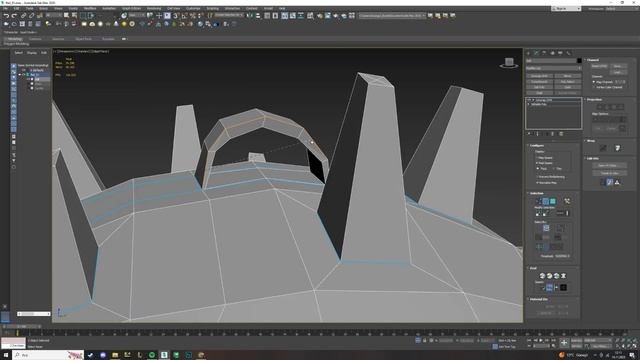Click the time slider handle
The height and width of the screenshot is (360, 640).
pyautogui.click(x=22, y=327)
